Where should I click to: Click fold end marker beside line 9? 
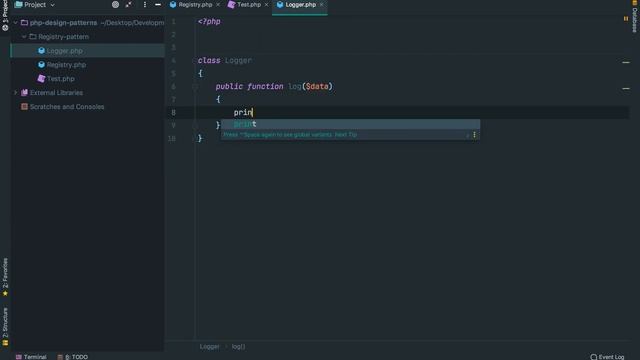195,125
